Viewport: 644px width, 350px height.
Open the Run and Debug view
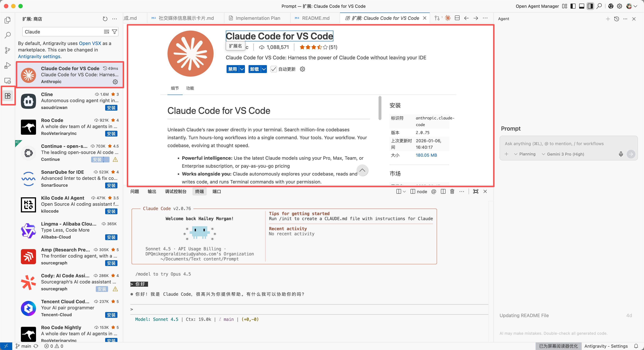pos(8,65)
